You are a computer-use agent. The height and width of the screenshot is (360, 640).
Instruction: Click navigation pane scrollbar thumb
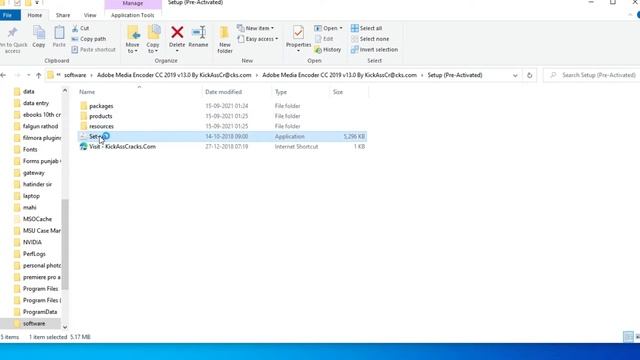(x=65, y=244)
